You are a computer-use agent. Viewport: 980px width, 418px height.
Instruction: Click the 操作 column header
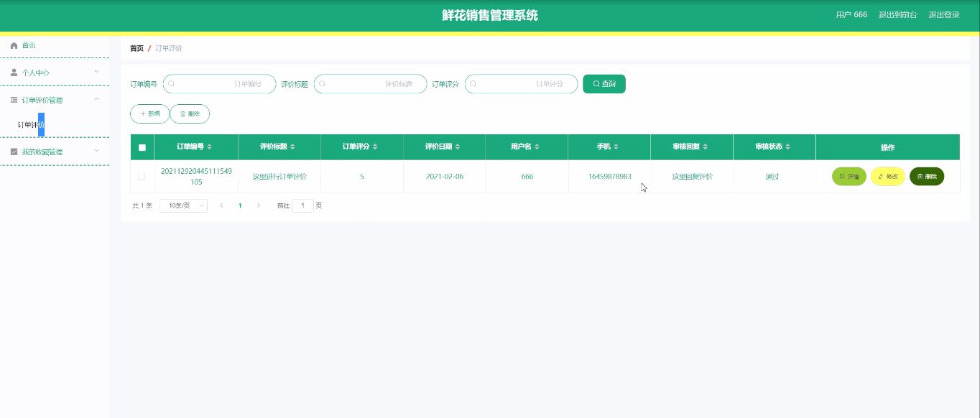pos(888,147)
